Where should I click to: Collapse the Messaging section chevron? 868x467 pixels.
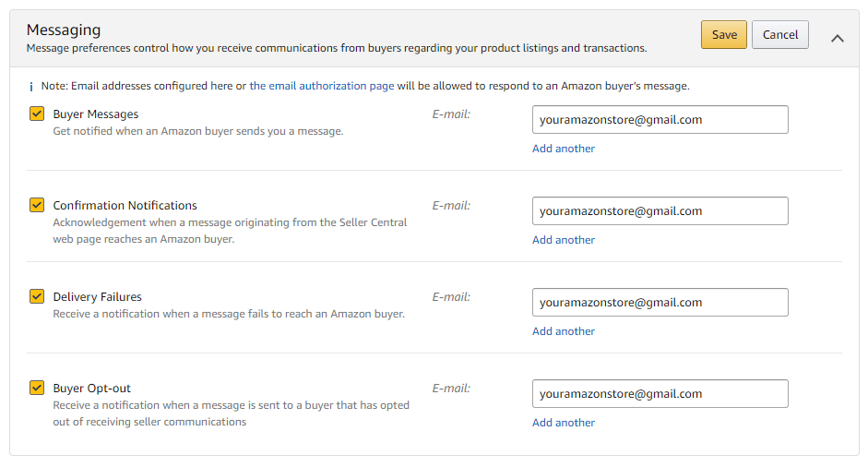838,38
